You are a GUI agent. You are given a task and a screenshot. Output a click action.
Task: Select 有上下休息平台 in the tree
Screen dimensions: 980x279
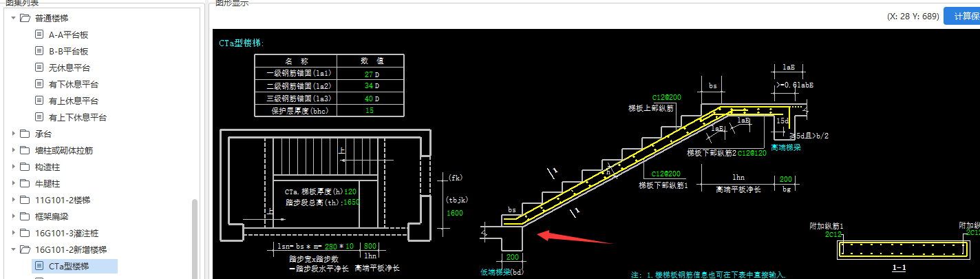[x=77, y=117]
